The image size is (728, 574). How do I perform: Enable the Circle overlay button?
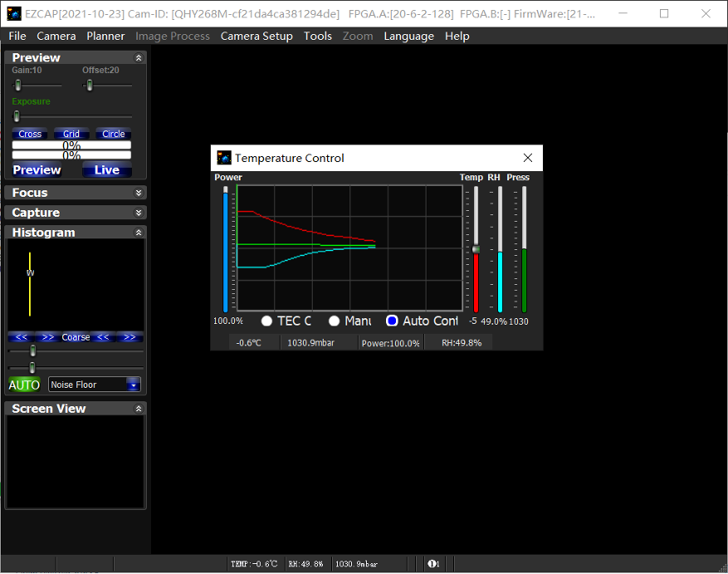pyautogui.click(x=113, y=134)
